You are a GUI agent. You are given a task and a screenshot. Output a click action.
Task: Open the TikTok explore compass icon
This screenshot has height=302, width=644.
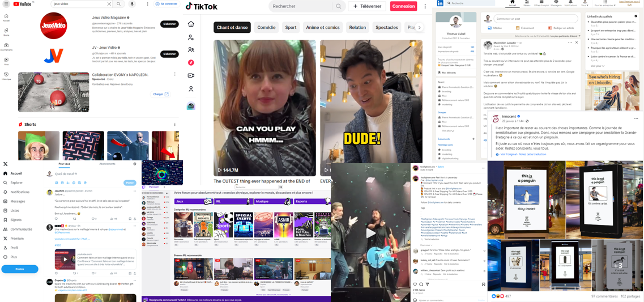tap(191, 62)
